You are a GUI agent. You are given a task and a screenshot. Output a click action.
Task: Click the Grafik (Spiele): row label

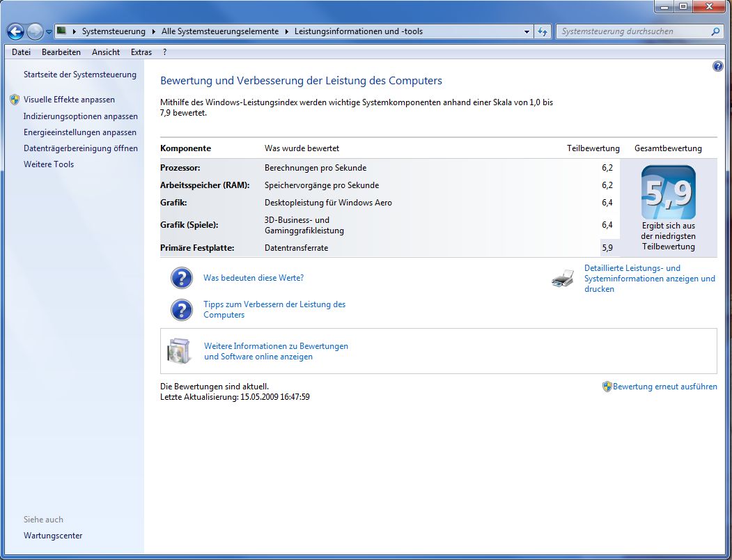[189, 225]
